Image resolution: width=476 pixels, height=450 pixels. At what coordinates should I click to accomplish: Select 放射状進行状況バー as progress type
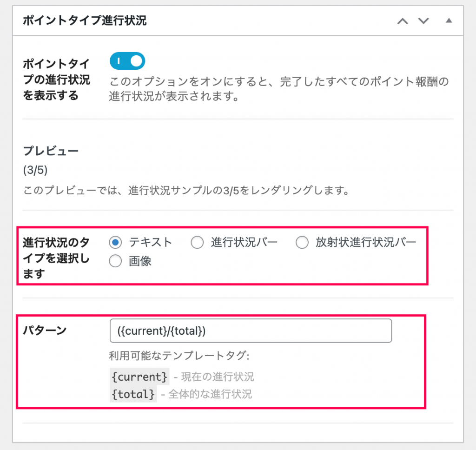[302, 242]
